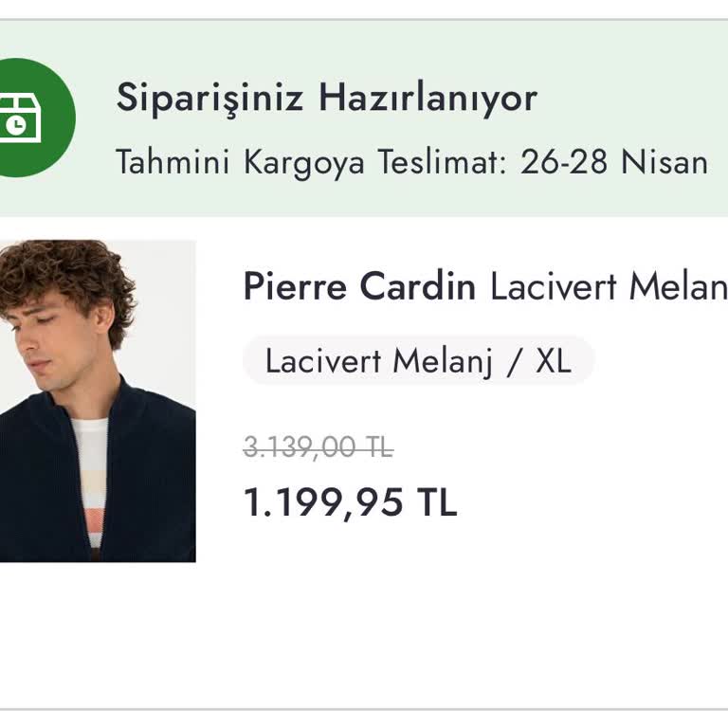Click the crossed-out price 3.139,00 TL

[x=318, y=447]
